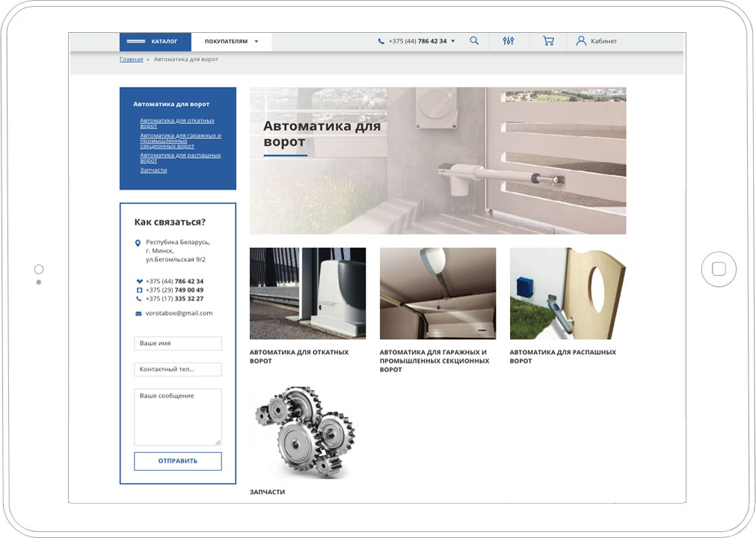Viewport: 756px width, 538px height.
Task: Click the Отправить button
Action: (x=178, y=461)
